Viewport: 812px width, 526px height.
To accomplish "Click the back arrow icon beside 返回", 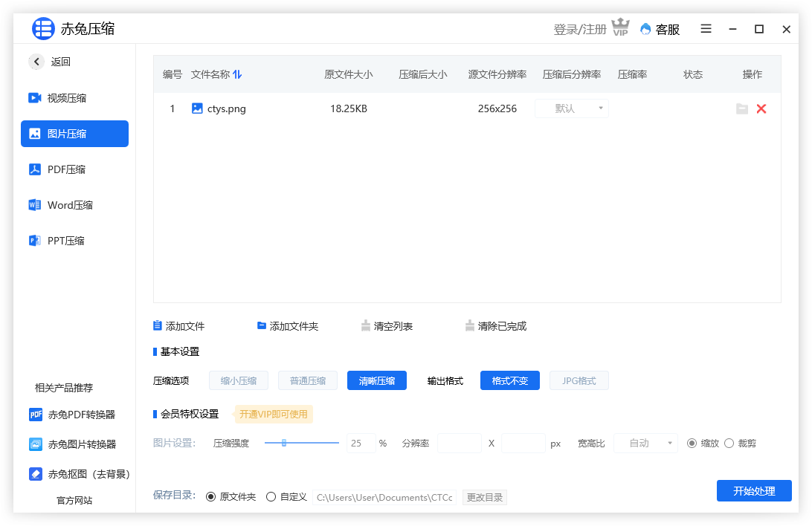I will click(36, 62).
